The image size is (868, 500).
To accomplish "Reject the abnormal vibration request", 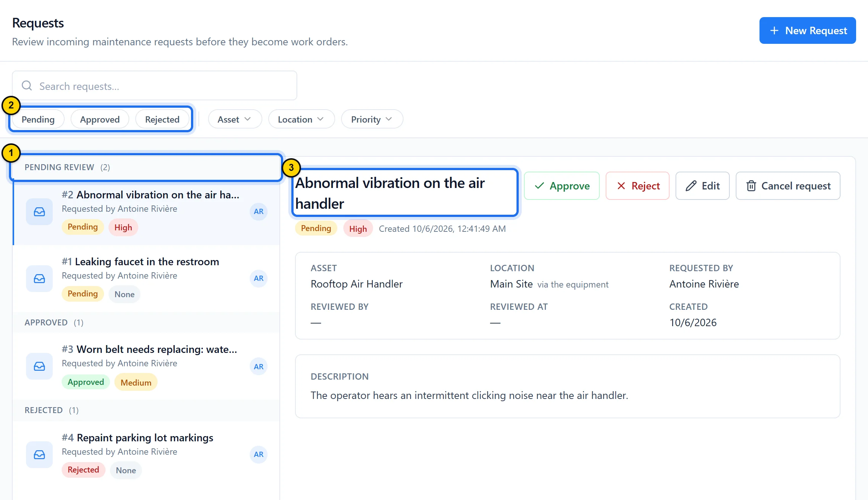I will [x=638, y=186].
